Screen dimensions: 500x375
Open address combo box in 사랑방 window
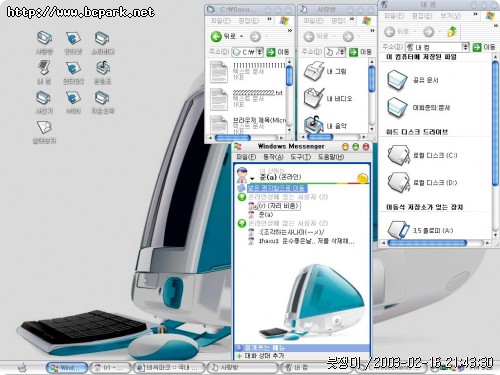(335, 52)
